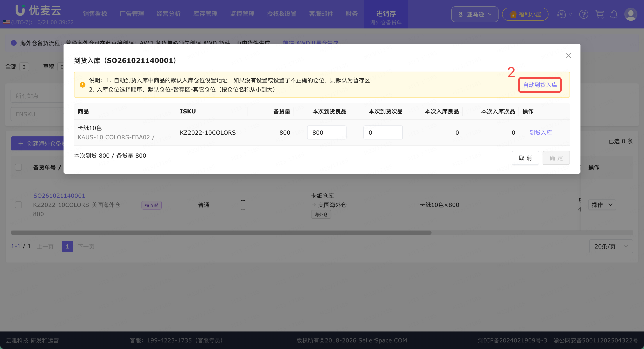644x349 pixels.
Task: Open the 所有站点 site dropdown
Action: (37, 96)
